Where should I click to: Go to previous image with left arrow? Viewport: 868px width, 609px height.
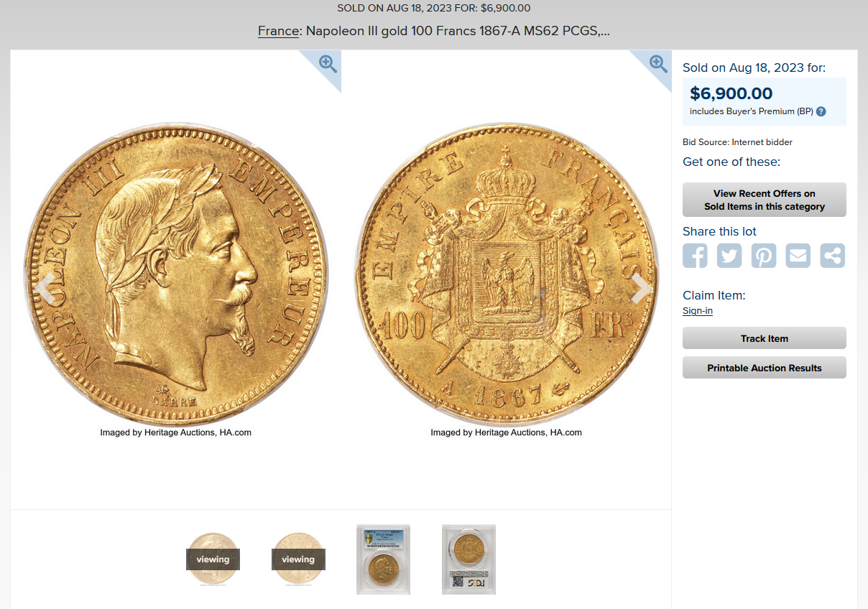click(45, 289)
